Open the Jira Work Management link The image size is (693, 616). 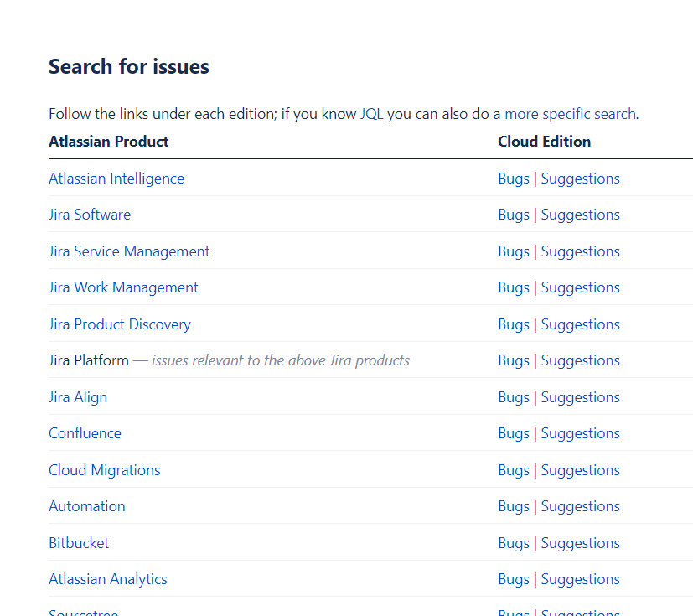click(x=123, y=287)
